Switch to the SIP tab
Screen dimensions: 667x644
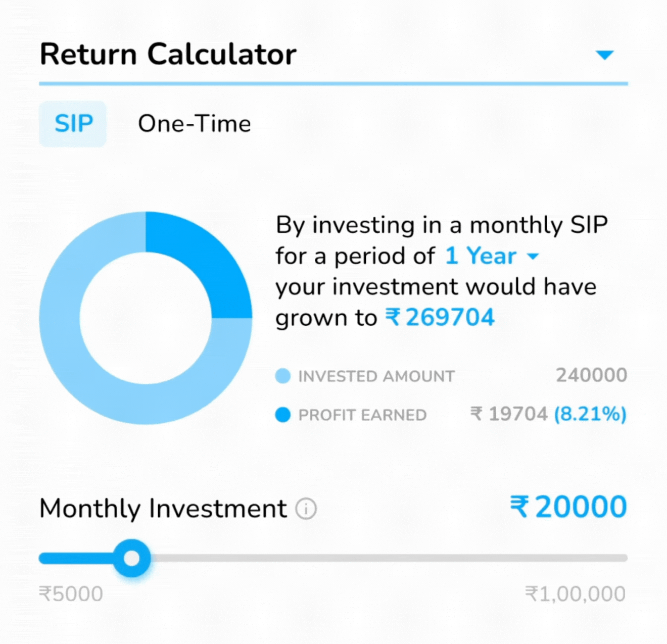tap(73, 124)
